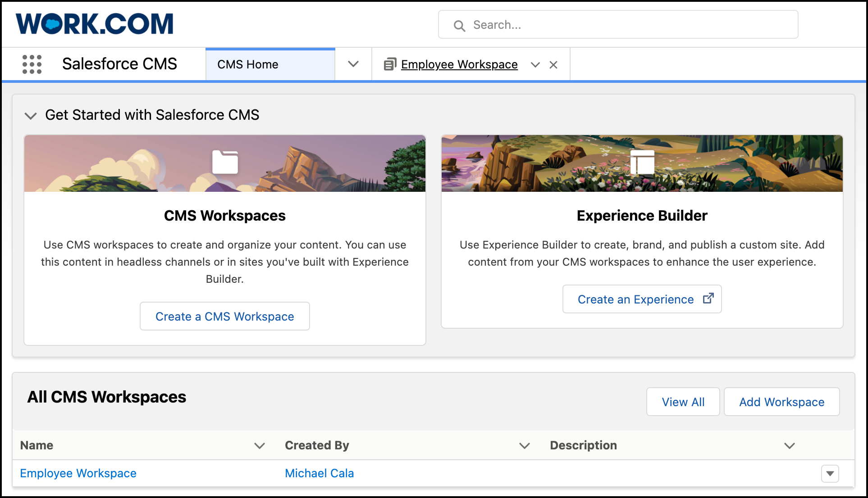Click the white folder icon on CMS Workspaces banner

(225, 162)
